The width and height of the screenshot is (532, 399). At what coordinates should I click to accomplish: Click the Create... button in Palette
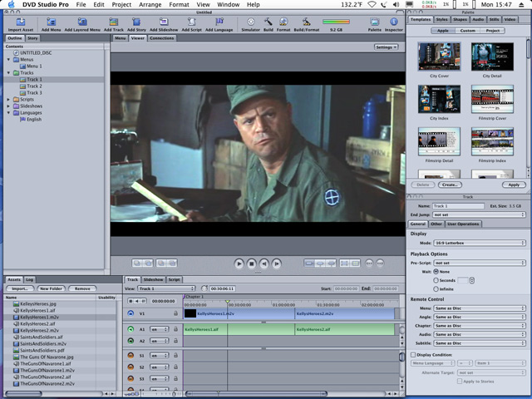(450, 185)
